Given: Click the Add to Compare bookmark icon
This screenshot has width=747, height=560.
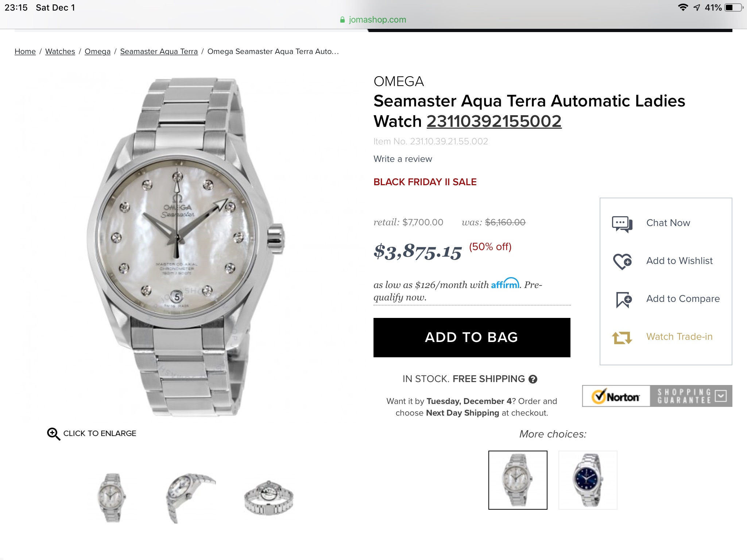Looking at the screenshot, I should pyautogui.click(x=623, y=300).
